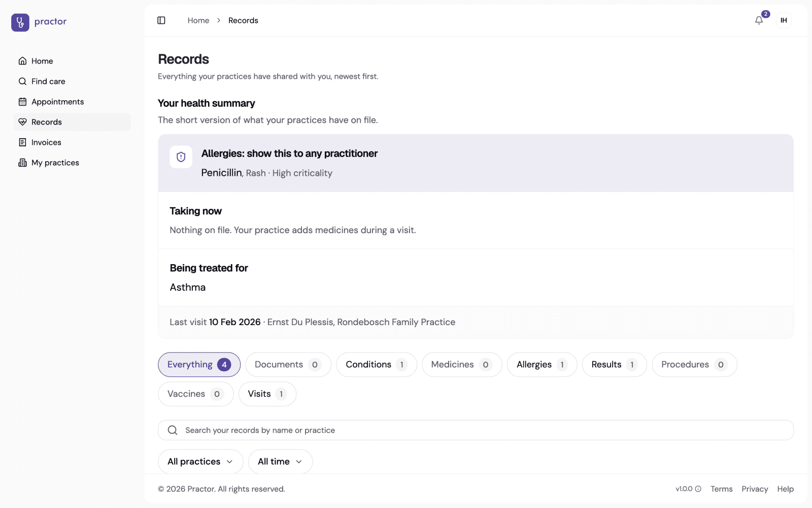Select the Everything filter chip

[199, 364]
